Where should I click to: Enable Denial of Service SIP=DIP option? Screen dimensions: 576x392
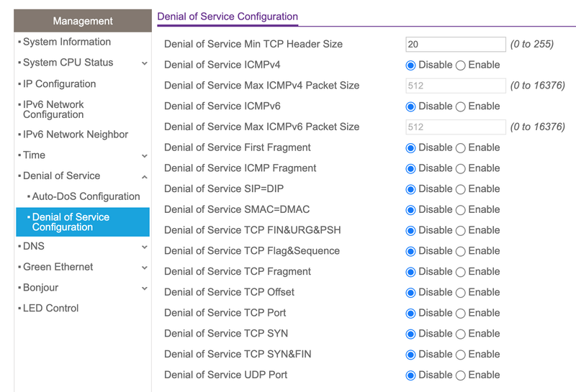pyautogui.click(x=461, y=189)
